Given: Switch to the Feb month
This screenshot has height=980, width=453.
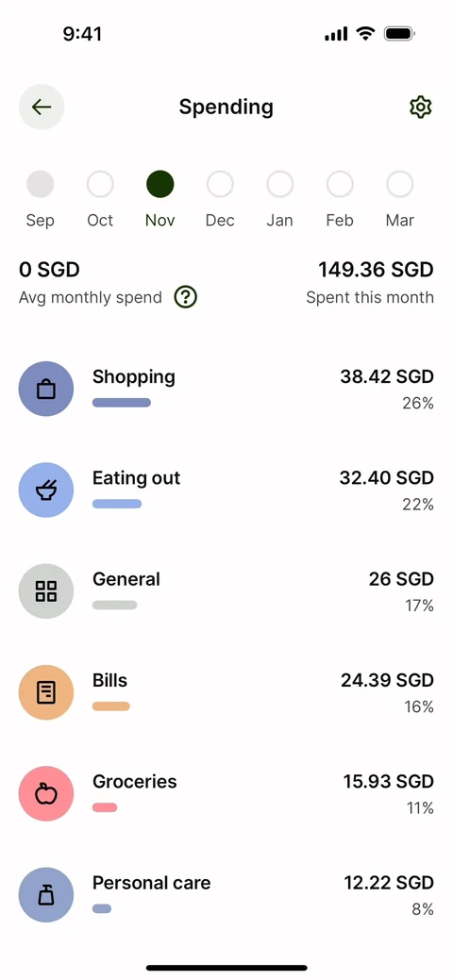Looking at the screenshot, I should tap(340, 184).
